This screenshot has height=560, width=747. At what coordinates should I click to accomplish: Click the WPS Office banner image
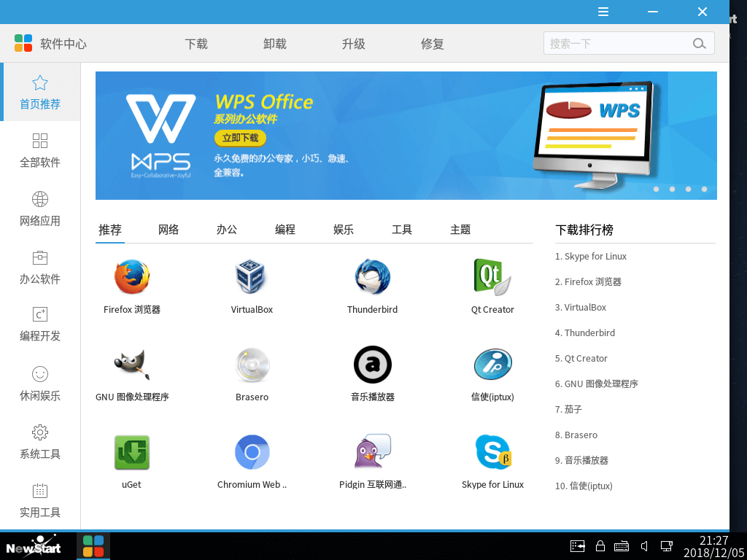[x=406, y=135]
